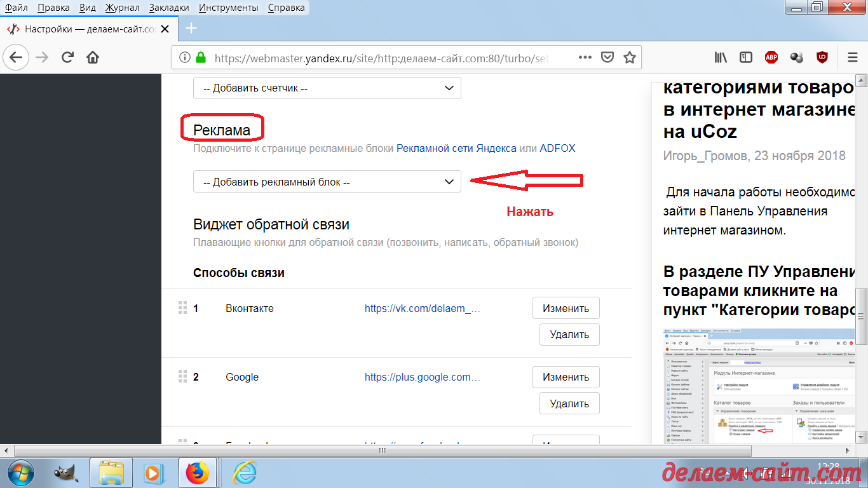Click Изменить for the Вконтакте row
Viewport: 868px width, 488px height.
tap(566, 308)
